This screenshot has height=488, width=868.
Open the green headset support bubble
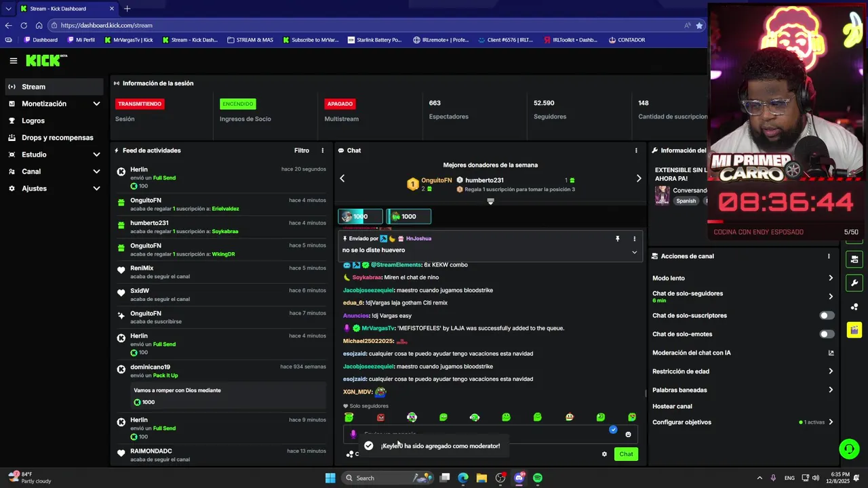point(848,449)
